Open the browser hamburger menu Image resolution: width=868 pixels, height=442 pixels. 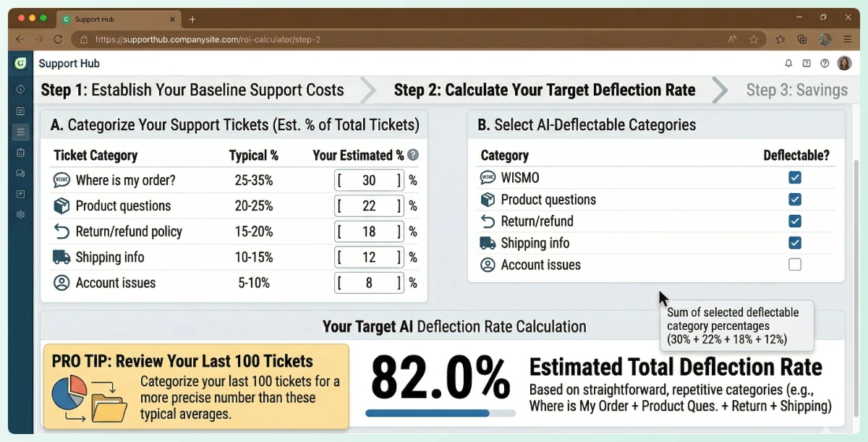tap(847, 39)
